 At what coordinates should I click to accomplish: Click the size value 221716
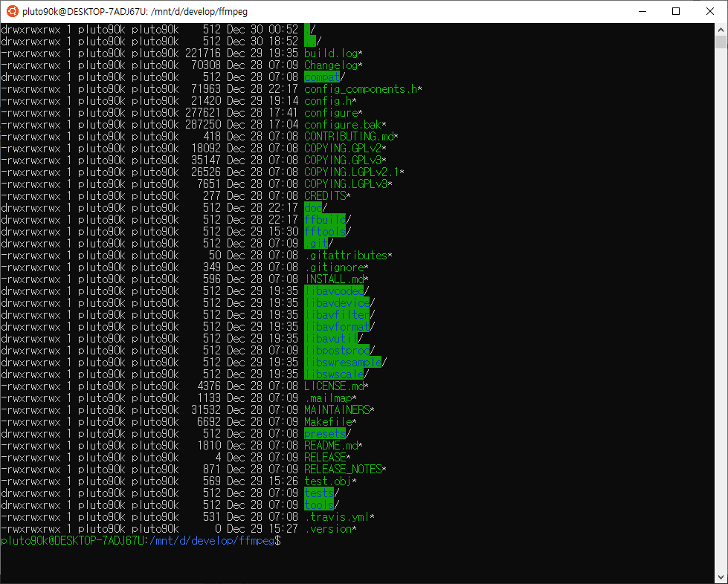coord(203,53)
